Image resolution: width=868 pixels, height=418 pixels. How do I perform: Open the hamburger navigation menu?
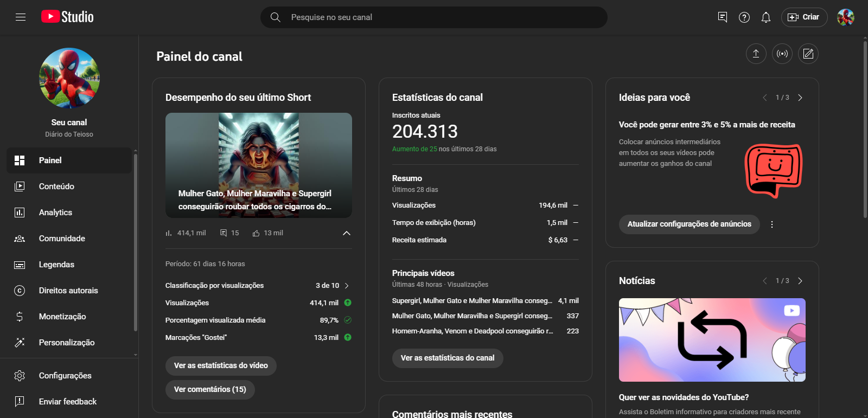click(x=21, y=17)
